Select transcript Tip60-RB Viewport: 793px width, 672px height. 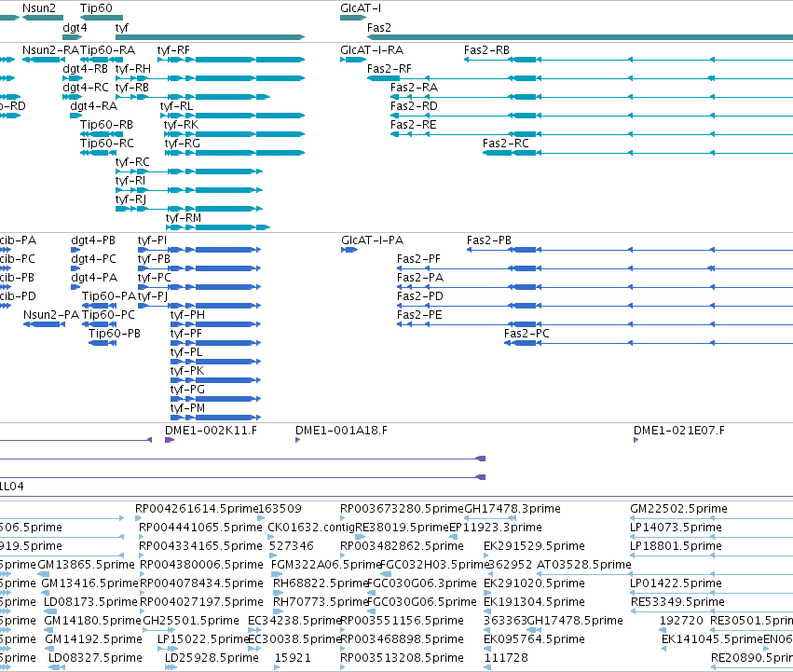(106, 125)
